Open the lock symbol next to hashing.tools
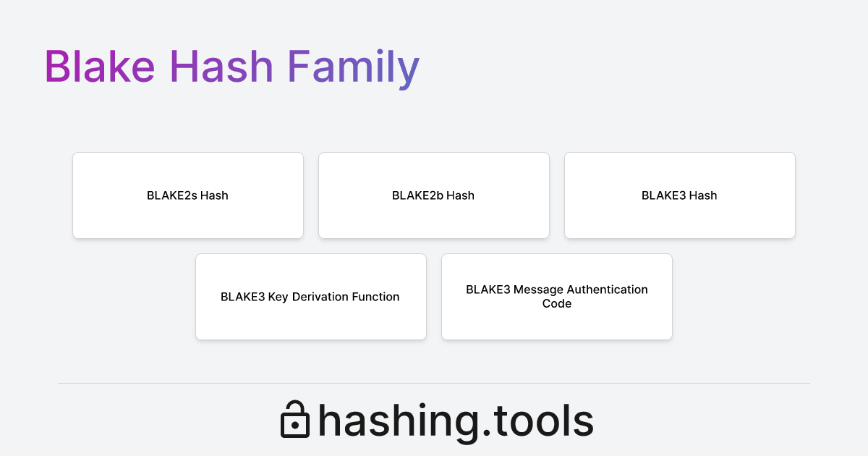The width and height of the screenshot is (868, 456). (x=295, y=420)
